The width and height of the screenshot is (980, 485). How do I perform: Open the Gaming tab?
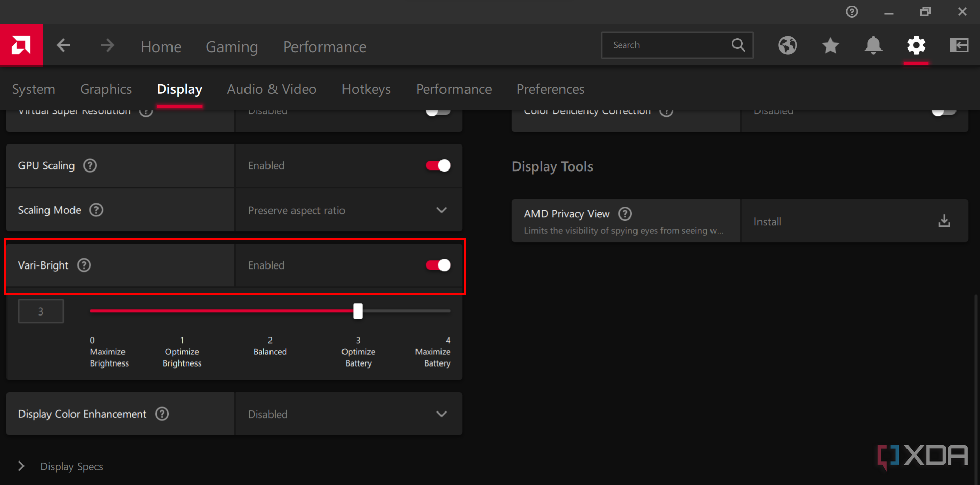232,47
